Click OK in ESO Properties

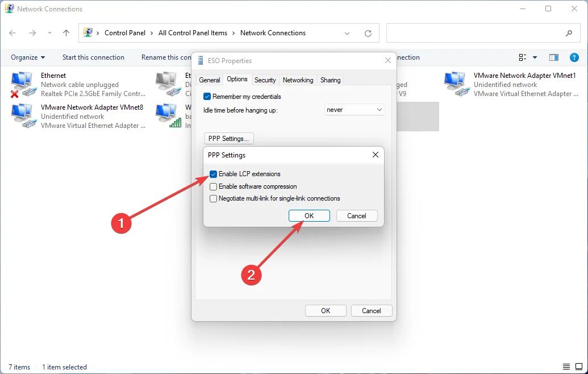pyautogui.click(x=326, y=310)
